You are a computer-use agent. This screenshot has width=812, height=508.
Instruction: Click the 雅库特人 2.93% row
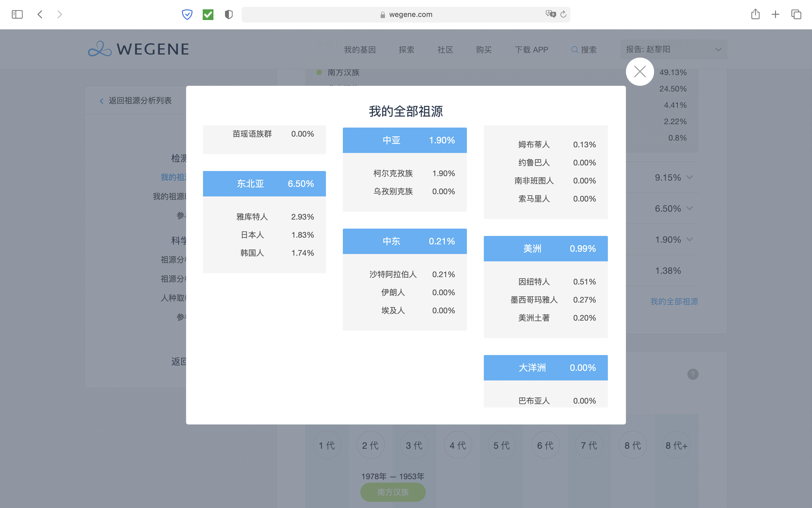point(264,217)
